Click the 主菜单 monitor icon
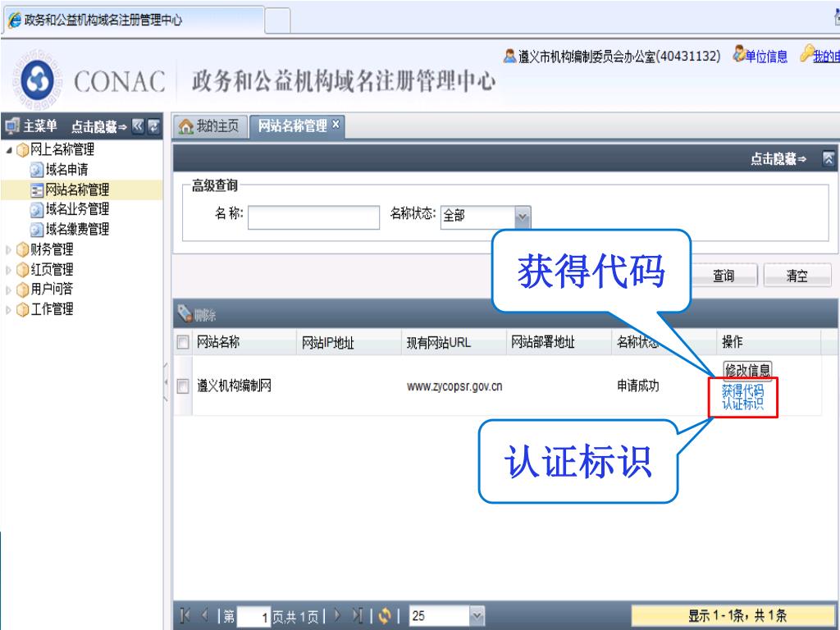The image size is (840, 630). [11, 126]
